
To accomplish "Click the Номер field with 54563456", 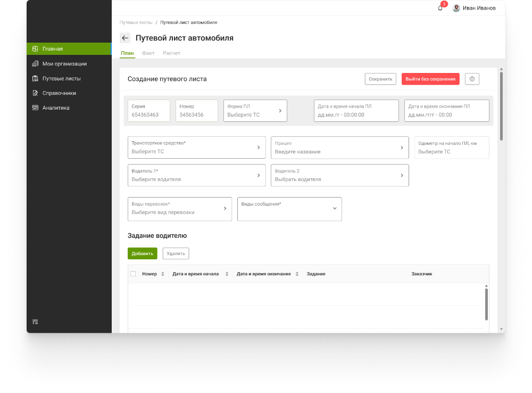I will (196, 111).
